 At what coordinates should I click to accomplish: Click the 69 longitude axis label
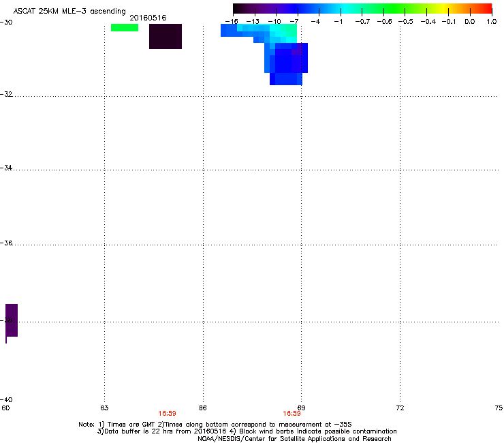(301, 408)
